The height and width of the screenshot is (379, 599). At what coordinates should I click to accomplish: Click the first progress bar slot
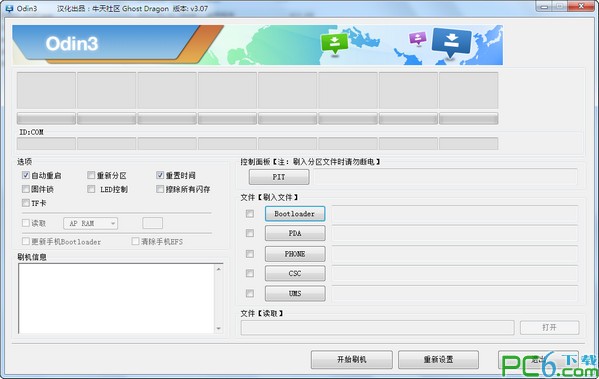coord(46,118)
